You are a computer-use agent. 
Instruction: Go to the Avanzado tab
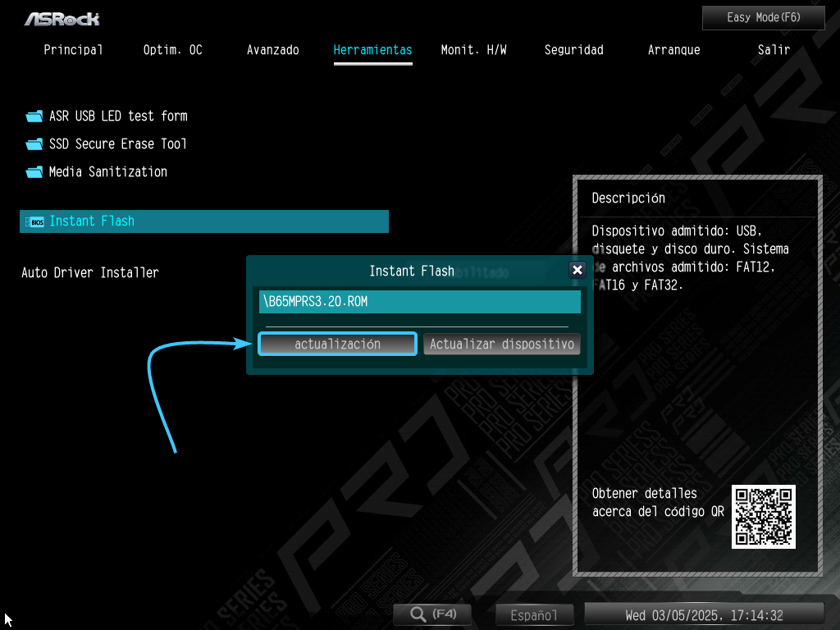[272, 50]
